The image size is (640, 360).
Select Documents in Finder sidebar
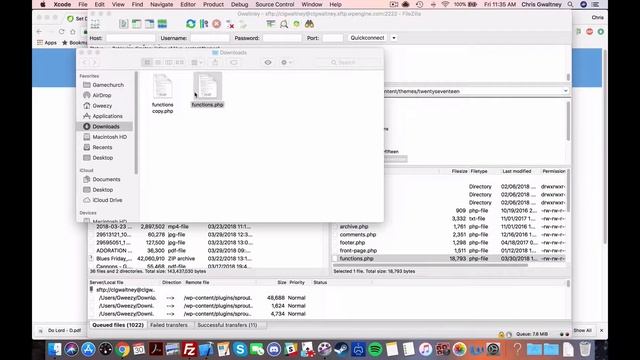[102, 179]
